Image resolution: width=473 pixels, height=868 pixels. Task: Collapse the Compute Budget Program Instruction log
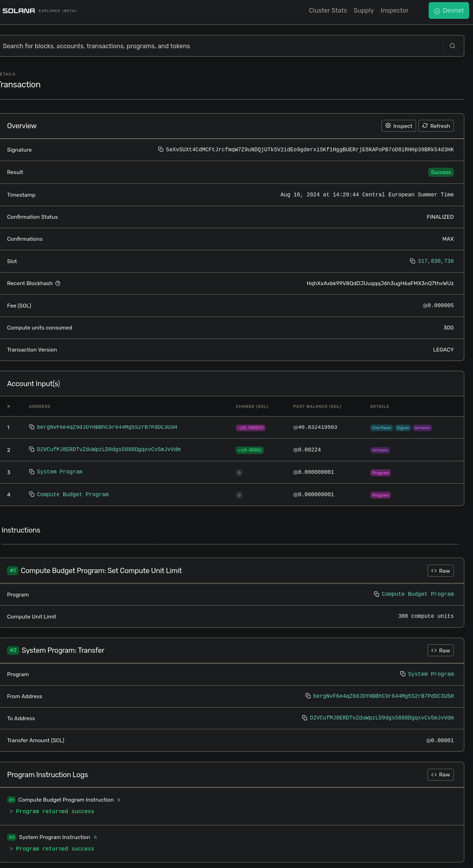[119, 800]
